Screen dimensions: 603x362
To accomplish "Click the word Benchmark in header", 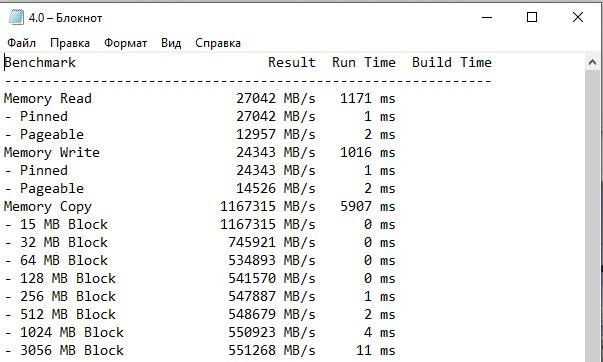I will click(x=40, y=62).
